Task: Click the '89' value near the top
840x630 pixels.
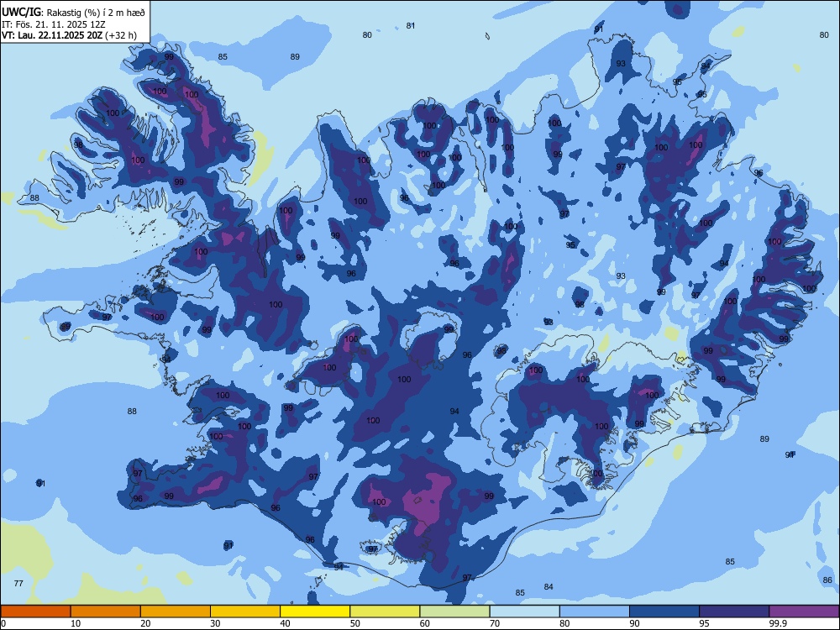Action: click(295, 56)
